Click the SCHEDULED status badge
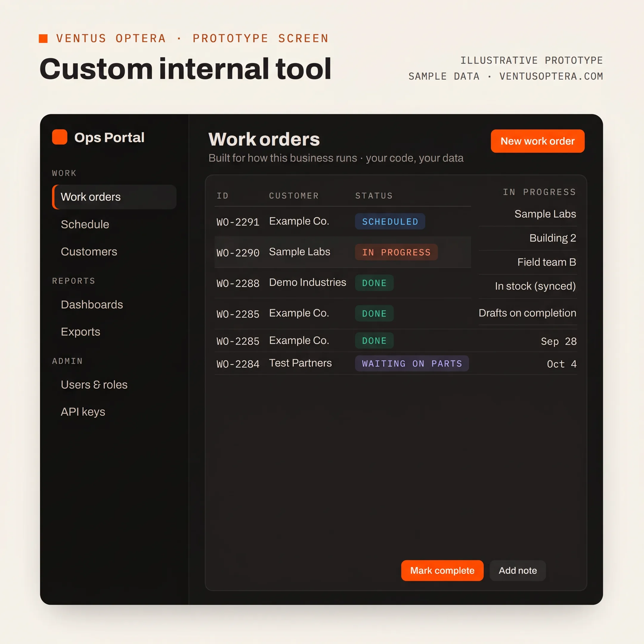The height and width of the screenshot is (644, 644). 390,221
